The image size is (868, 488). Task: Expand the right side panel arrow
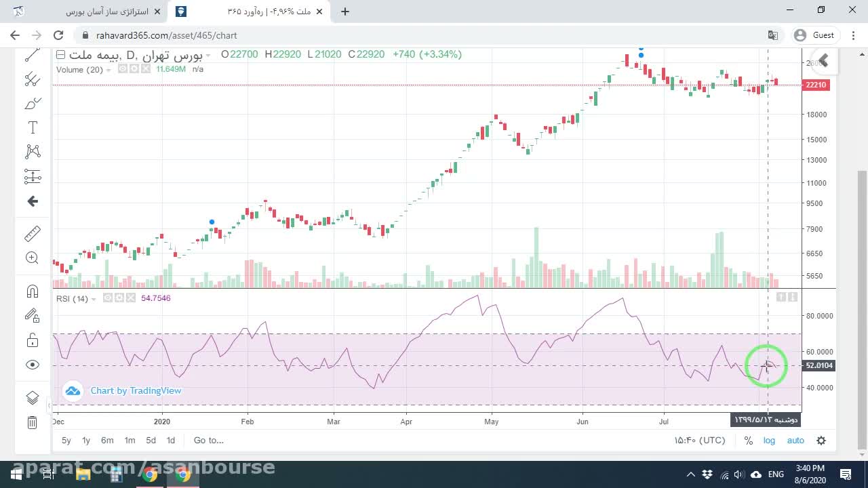tap(823, 61)
